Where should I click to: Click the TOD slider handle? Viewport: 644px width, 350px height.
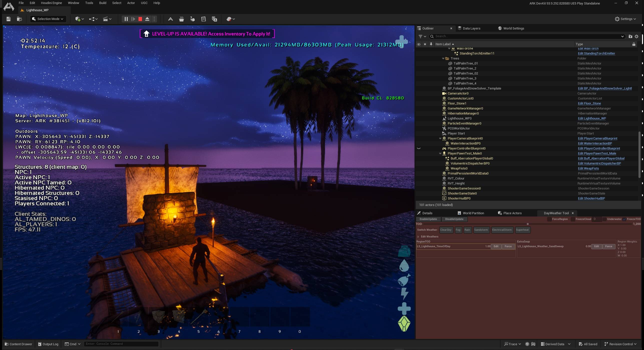click(x=528, y=224)
